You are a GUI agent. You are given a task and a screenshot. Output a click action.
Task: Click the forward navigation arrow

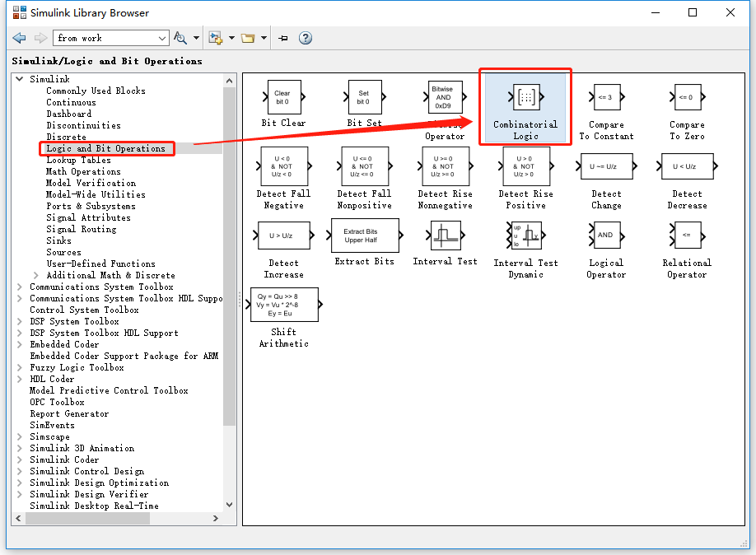[40, 38]
